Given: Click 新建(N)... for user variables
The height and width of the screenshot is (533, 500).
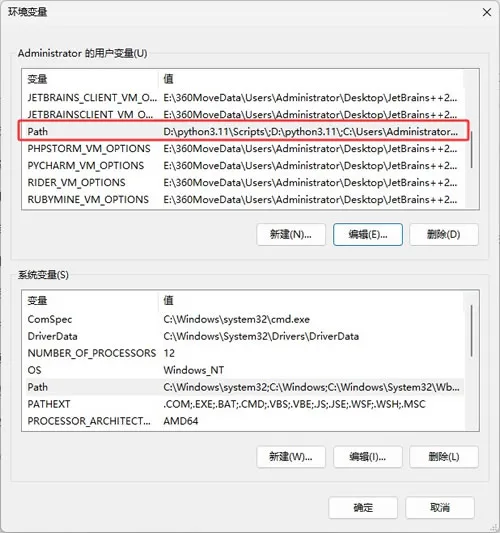Looking at the screenshot, I should (291, 235).
